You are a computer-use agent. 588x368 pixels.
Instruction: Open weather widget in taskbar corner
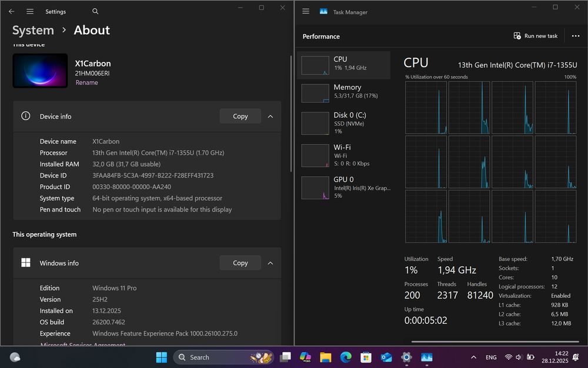pos(15,357)
